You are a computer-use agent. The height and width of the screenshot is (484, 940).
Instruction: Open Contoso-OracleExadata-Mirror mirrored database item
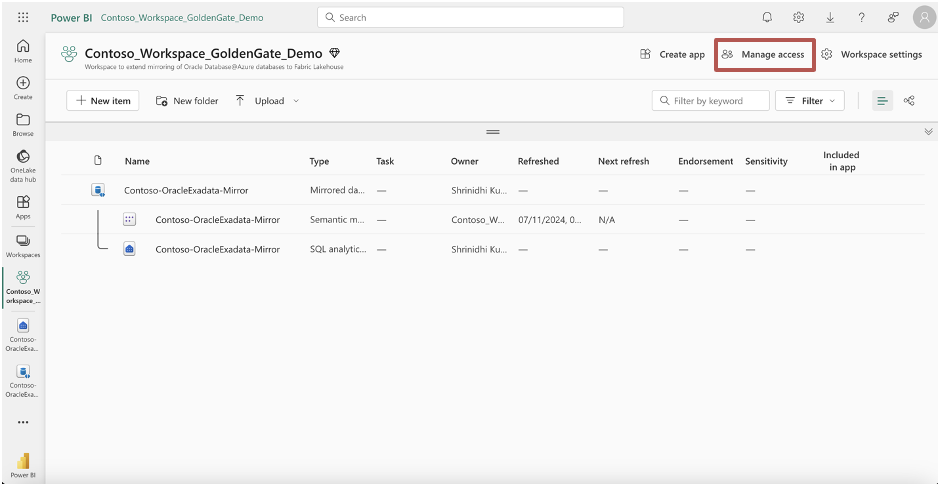coord(186,190)
